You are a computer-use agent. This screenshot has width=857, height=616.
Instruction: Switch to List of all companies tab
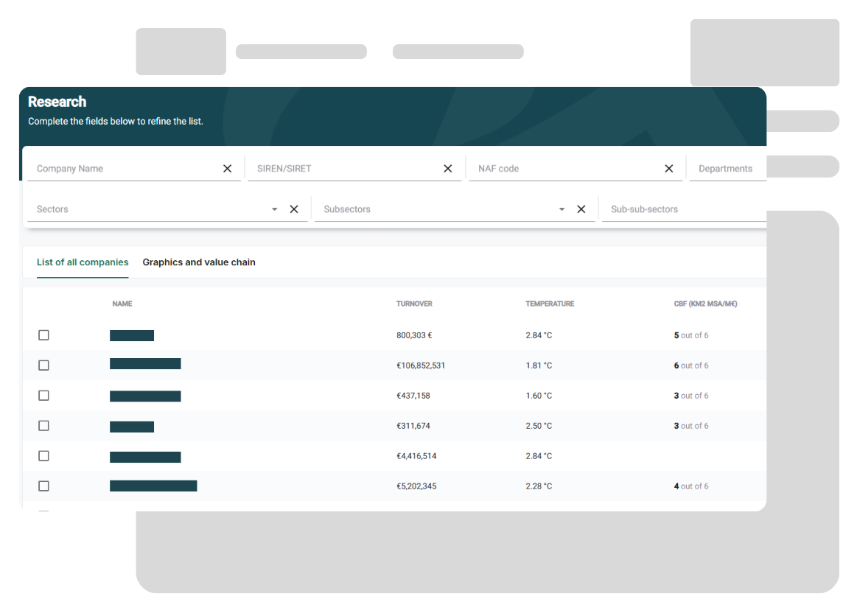coord(83,262)
